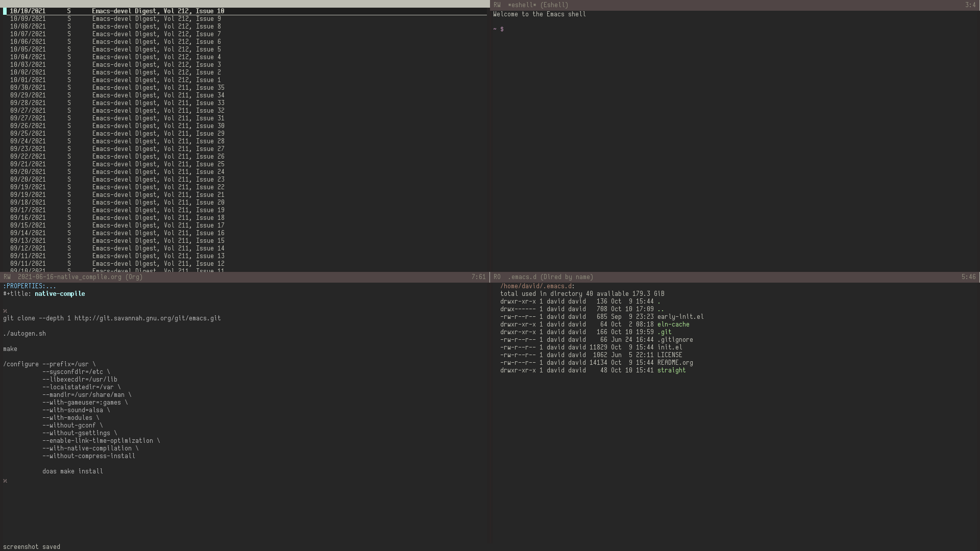Expand the collapsed :PROPERTIES: drawer

point(27,286)
